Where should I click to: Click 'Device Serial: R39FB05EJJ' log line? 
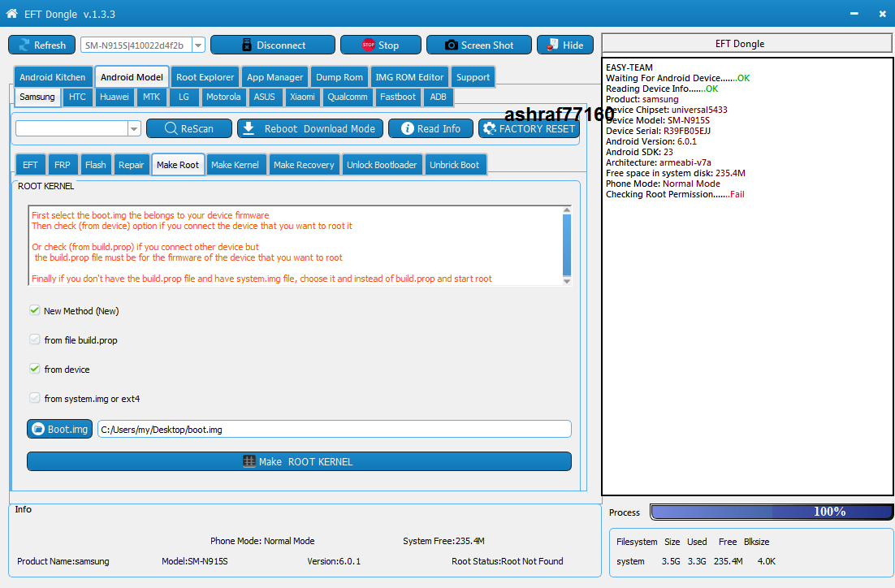click(658, 131)
